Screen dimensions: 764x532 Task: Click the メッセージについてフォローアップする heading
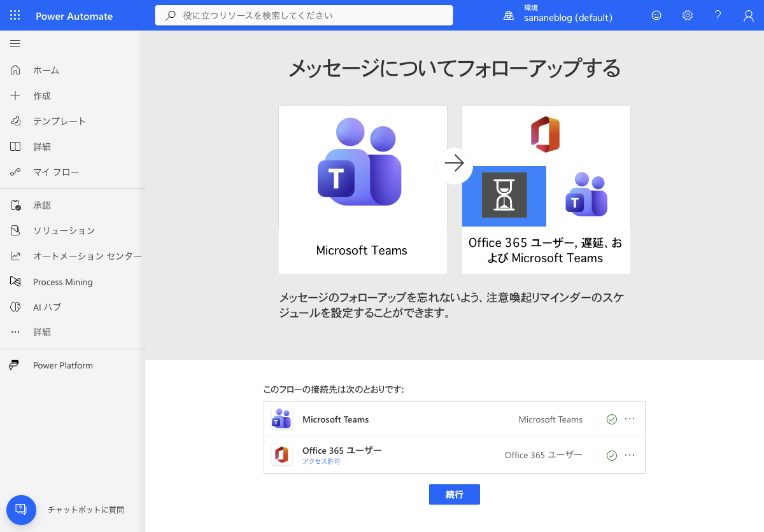(455, 67)
